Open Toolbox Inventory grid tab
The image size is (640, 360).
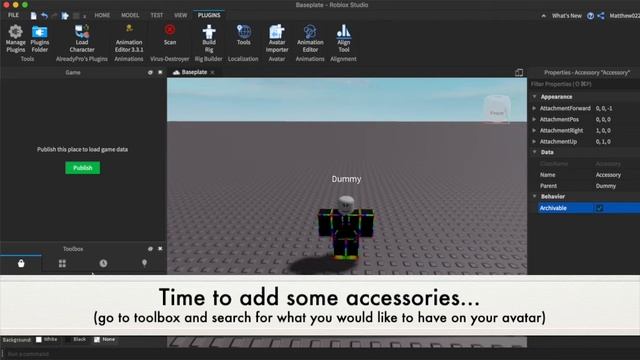click(62, 263)
